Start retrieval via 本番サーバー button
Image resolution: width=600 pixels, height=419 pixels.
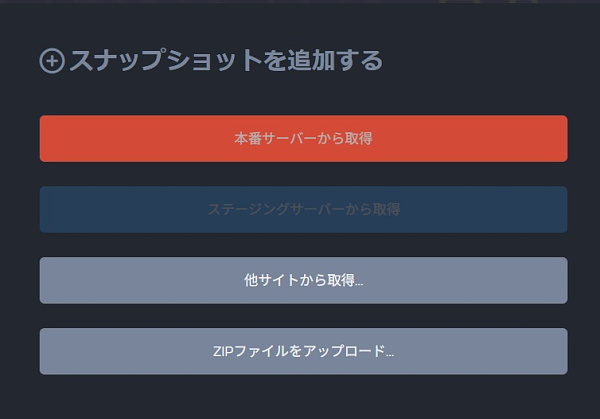pos(303,138)
